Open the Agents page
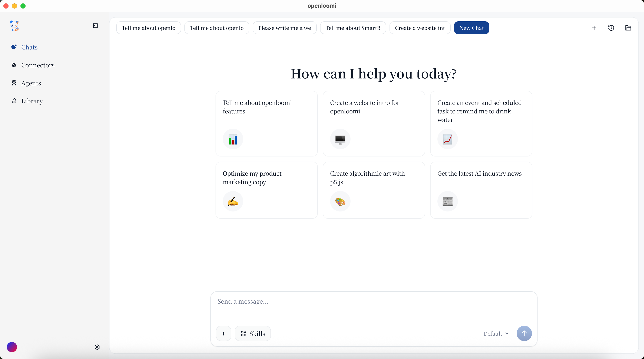The image size is (644, 359). coord(26,83)
